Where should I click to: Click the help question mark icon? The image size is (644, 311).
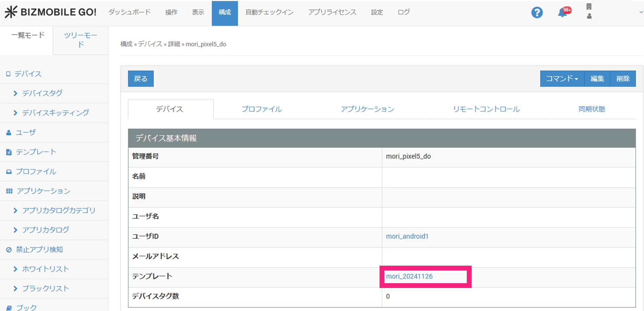click(537, 13)
